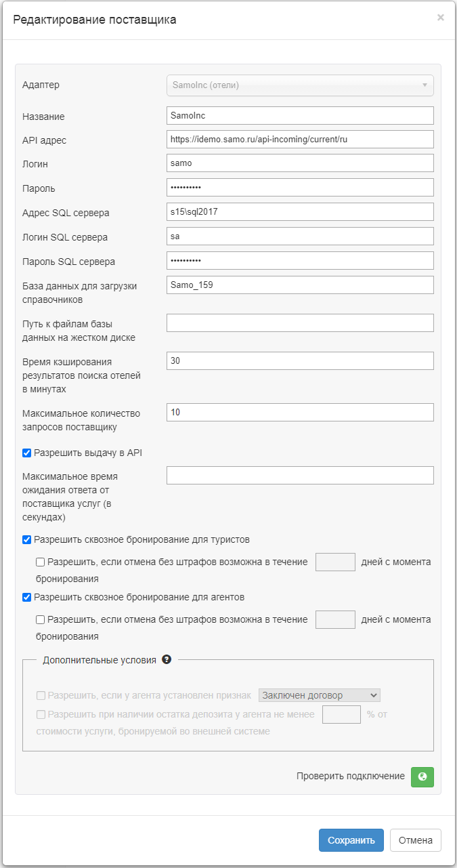Click the 'Отмена' button
Viewport: 457px width, 868px height.
pyautogui.click(x=415, y=840)
